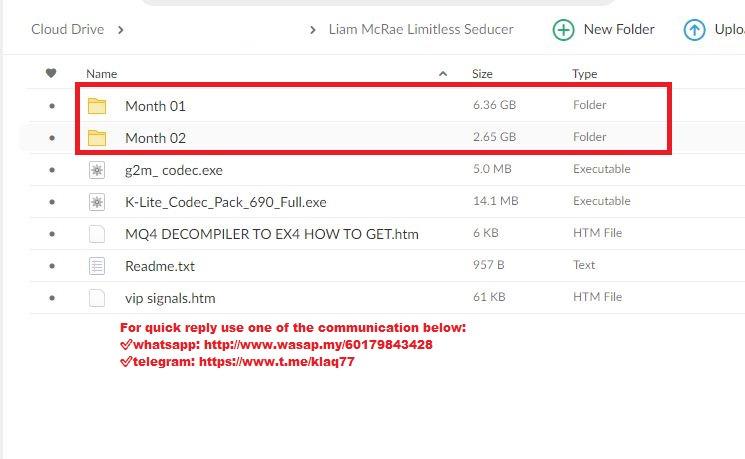Viewport: 745px width, 459px height.
Task: Toggle favorite dot for vip signals.htm
Action: pos(52,298)
